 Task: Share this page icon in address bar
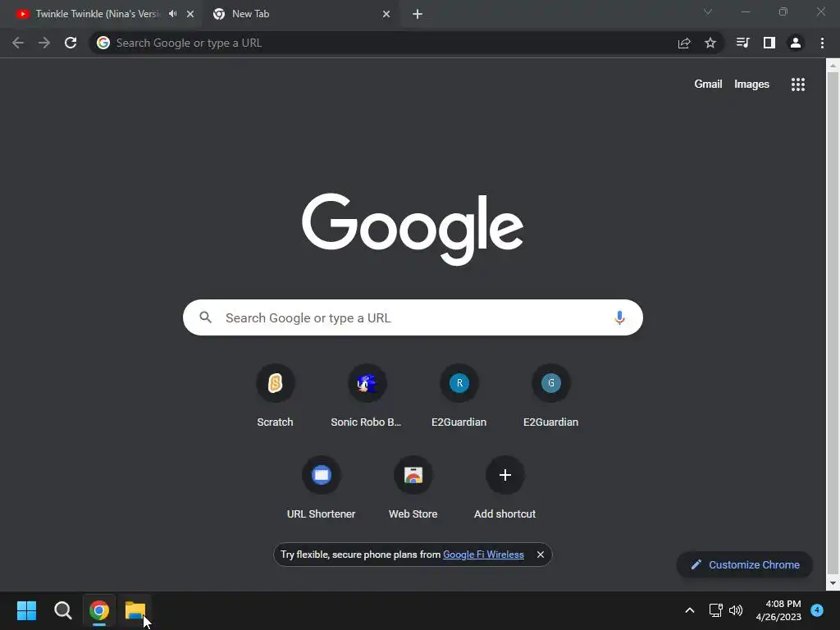pos(684,43)
